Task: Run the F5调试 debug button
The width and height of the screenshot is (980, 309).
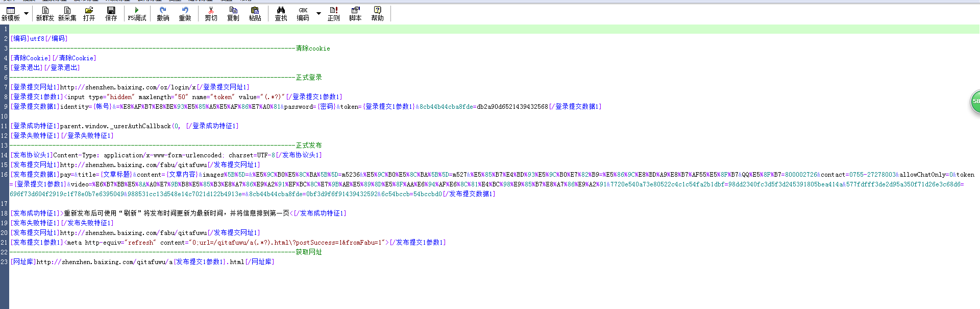Action: pos(137,13)
